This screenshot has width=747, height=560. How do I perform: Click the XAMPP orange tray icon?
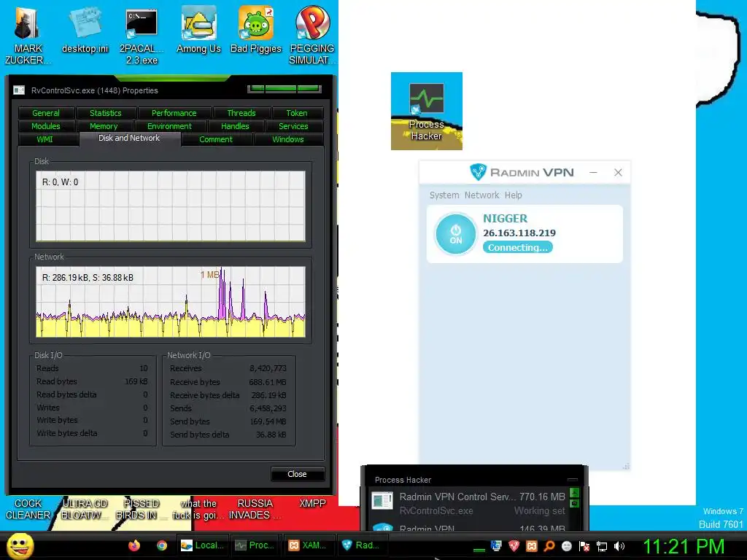click(x=531, y=545)
